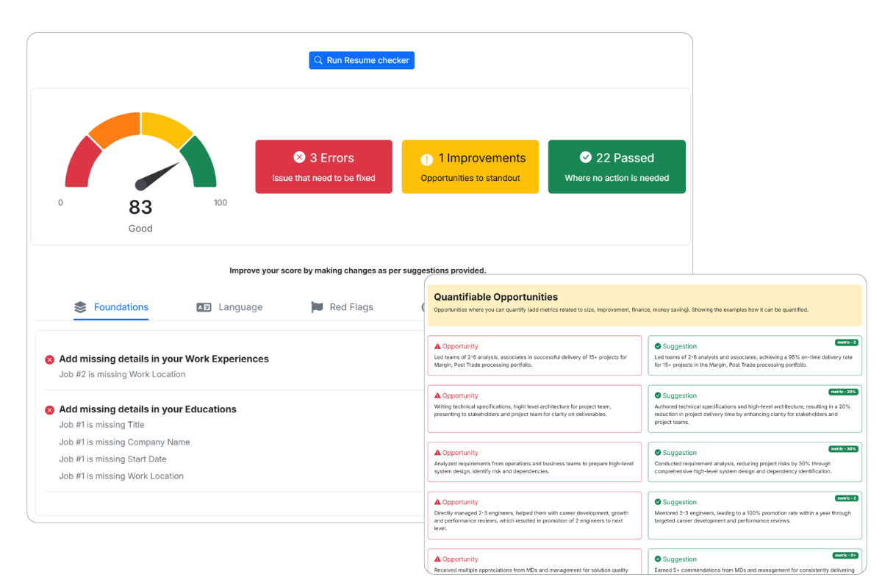The height and width of the screenshot is (588, 882).
Task: Click the flag icon next to Red Flags
Action: point(316,307)
